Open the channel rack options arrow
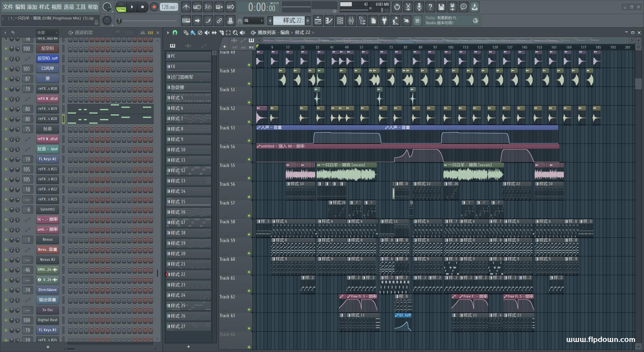Screen dimensions: 644x352 5,33
